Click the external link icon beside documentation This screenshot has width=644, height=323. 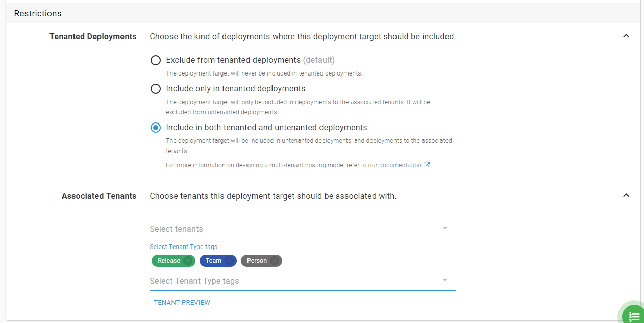click(427, 165)
